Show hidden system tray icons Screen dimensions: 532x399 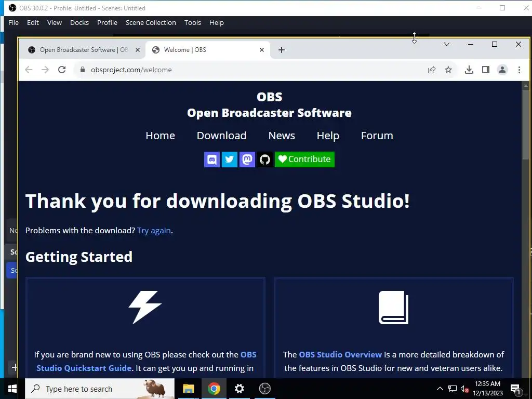point(440,389)
